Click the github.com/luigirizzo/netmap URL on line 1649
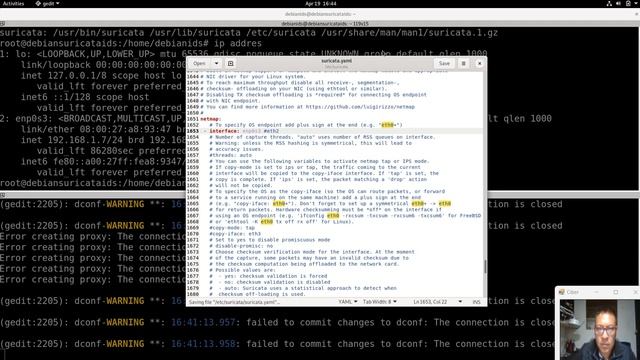 [x=360, y=107]
